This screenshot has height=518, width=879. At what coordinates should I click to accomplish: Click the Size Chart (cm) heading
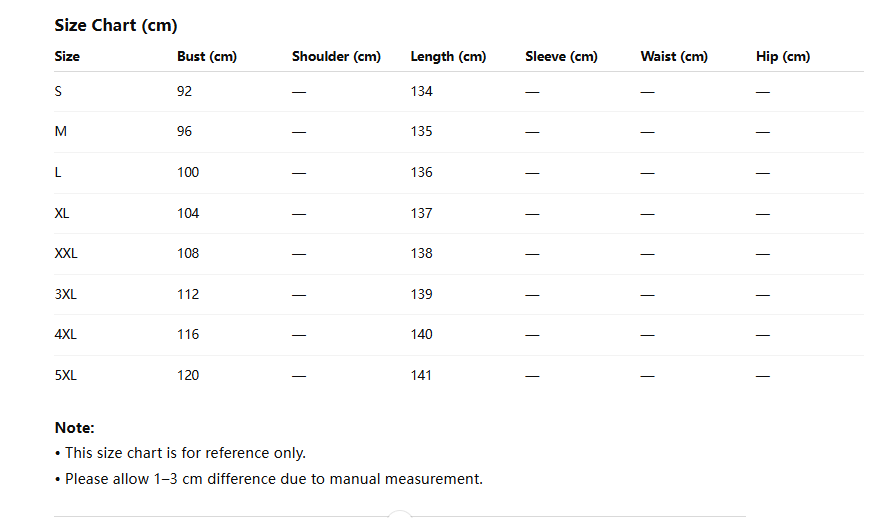[x=115, y=26]
